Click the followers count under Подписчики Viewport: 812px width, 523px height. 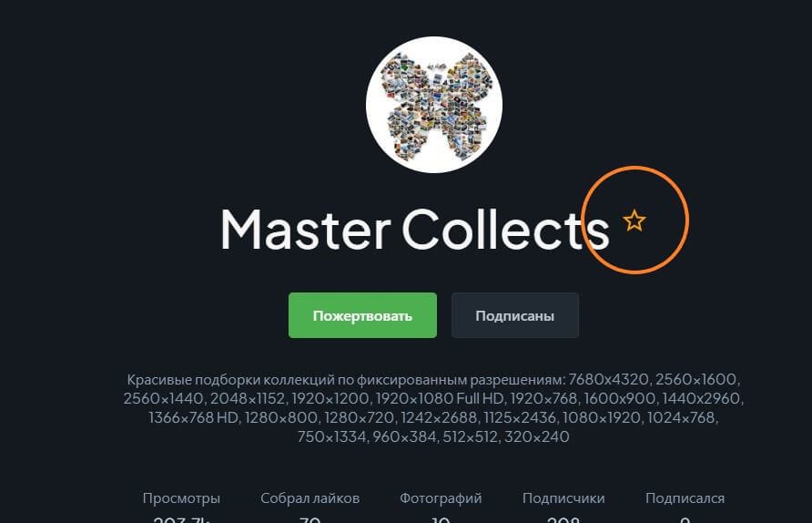coord(563,519)
